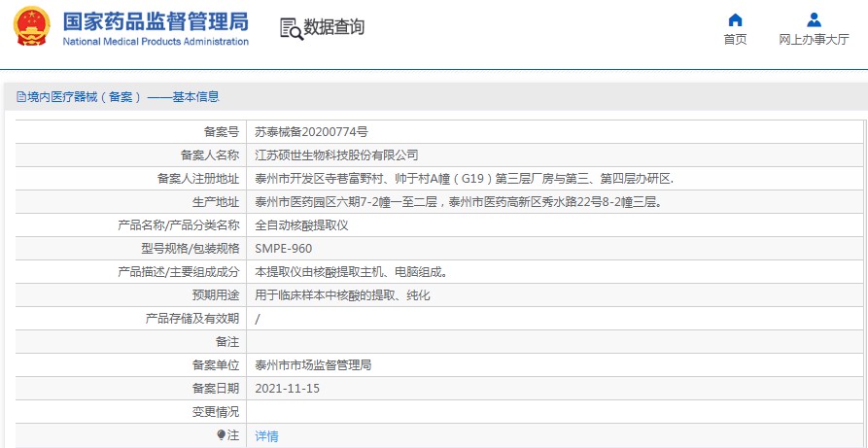Screen dimensions: 868x448
Task: Select the registered address starting 泰州市开发区
Action: pyautogui.click(x=464, y=178)
